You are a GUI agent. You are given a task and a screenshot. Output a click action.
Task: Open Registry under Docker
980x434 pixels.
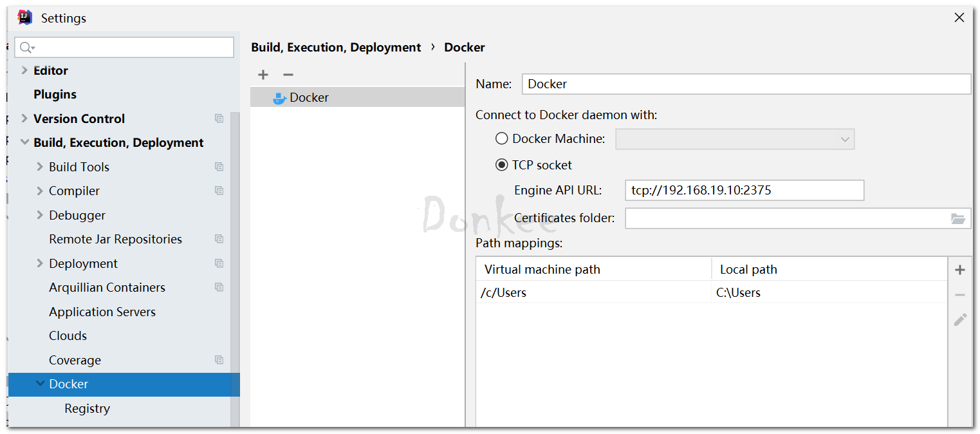(x=87, y=408)
